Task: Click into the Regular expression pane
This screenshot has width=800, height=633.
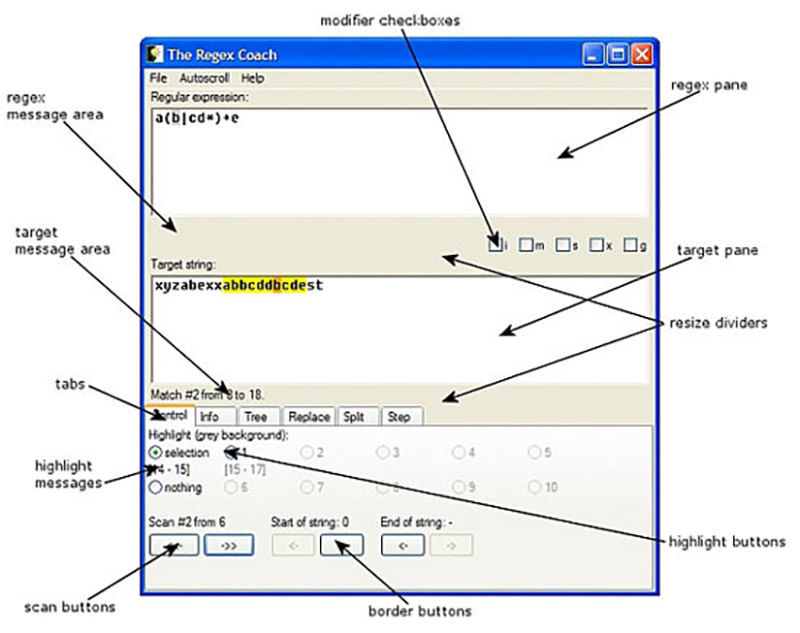Action: coord(399,162)
